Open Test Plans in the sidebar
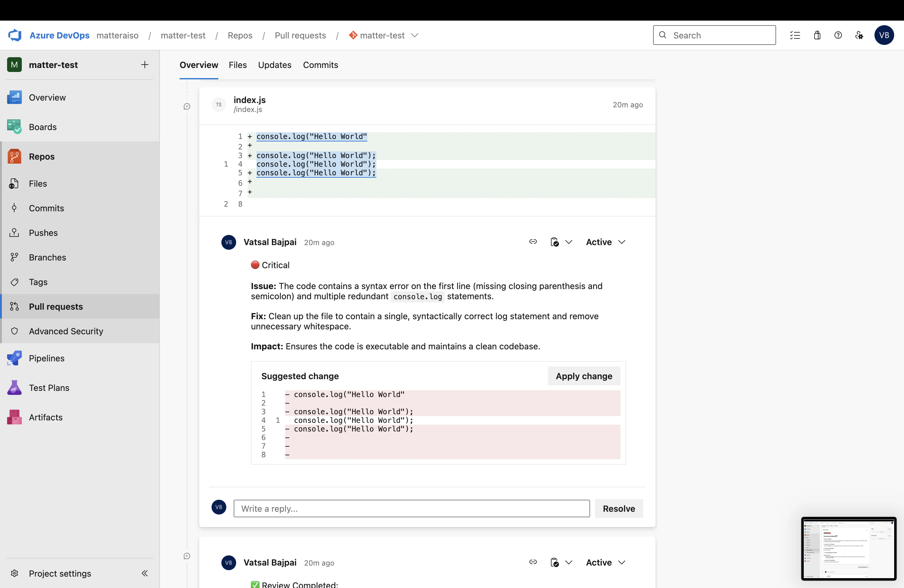Screen dimensions: 904x588 point(49,387)
